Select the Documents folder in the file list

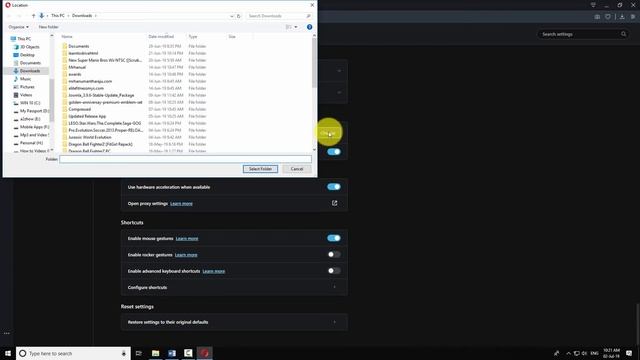78,46
